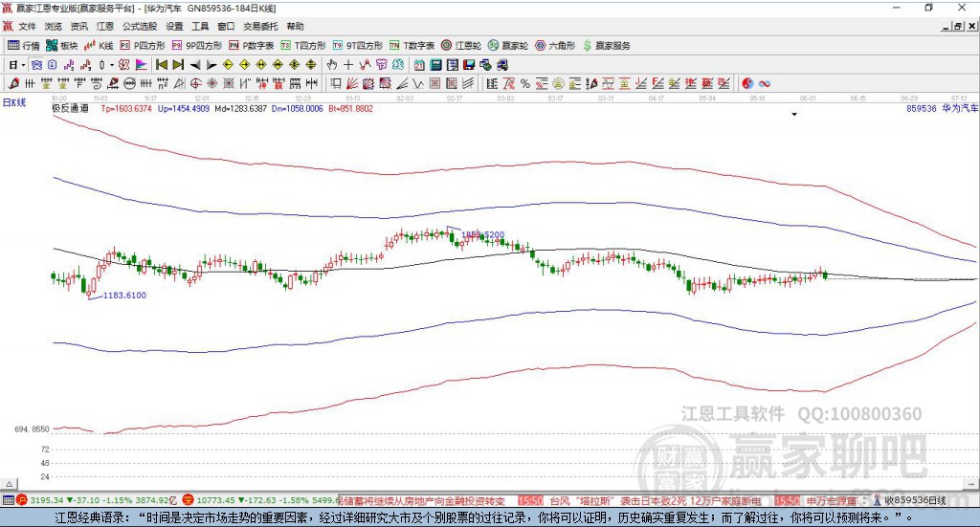Screen dimensions: 980x527
Task: Open the 9T四方形 tool
Action: (358, 46)
